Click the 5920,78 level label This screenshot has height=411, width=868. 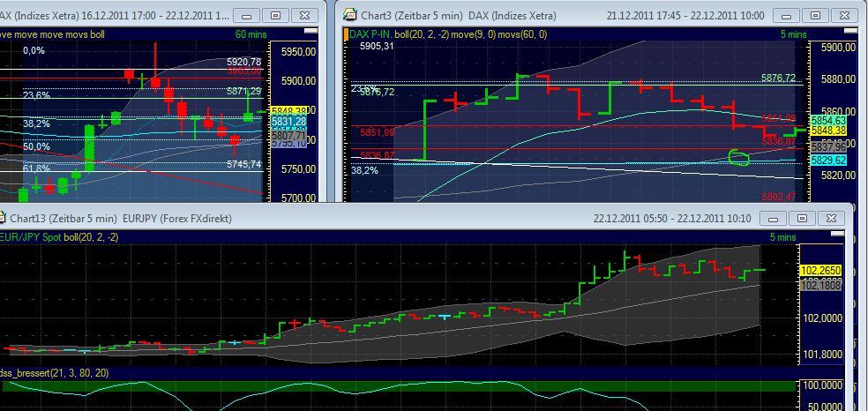point(243,61)
